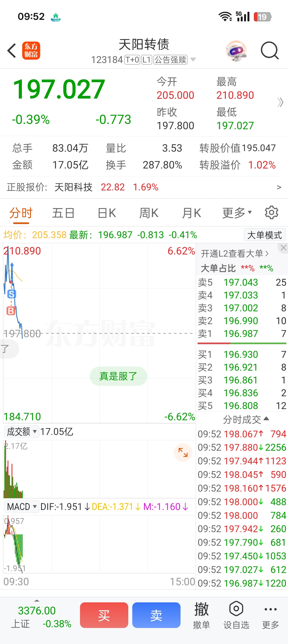Open the 东方财富 logo icon
This screenshot has height=644, width=288.
(31, 50)
